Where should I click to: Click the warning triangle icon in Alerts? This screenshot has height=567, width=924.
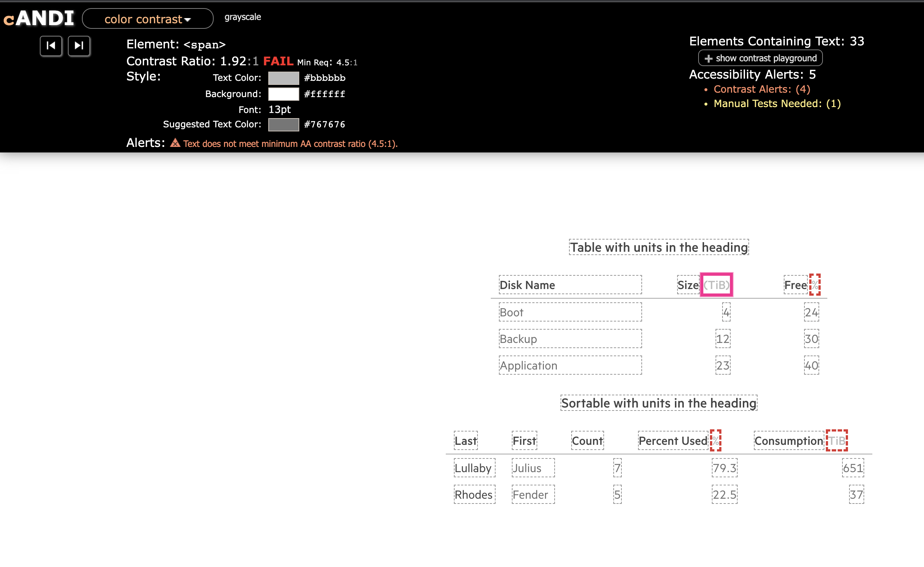pyautogui.click(x=175, y=143)
